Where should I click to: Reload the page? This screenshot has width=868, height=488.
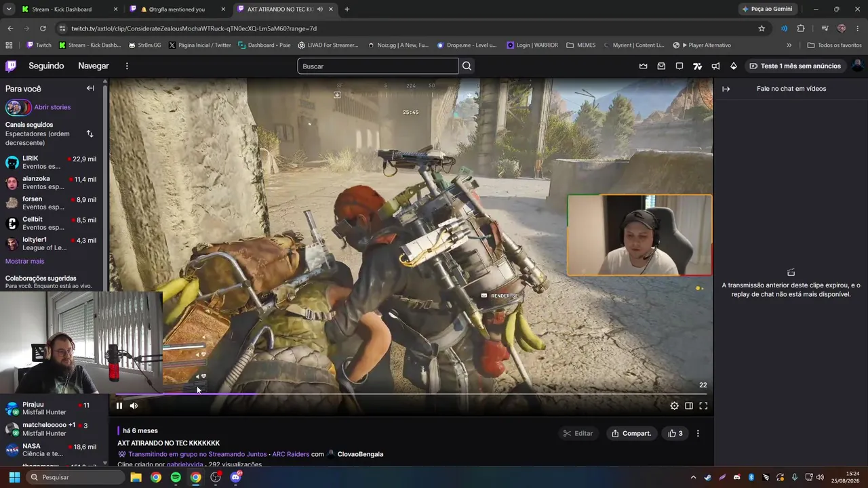(43, 28)
